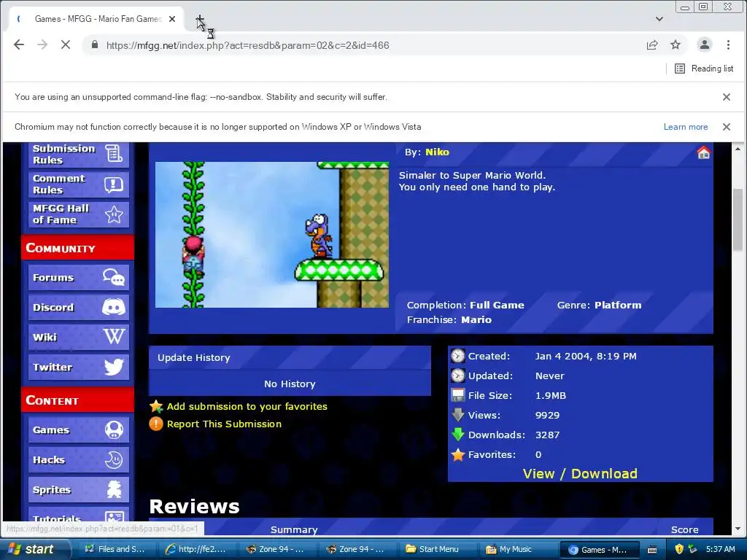This screenshot has height=560, width=747.
Task: Click the Comment Rules speech bubble icon
Action: (114, 184)
